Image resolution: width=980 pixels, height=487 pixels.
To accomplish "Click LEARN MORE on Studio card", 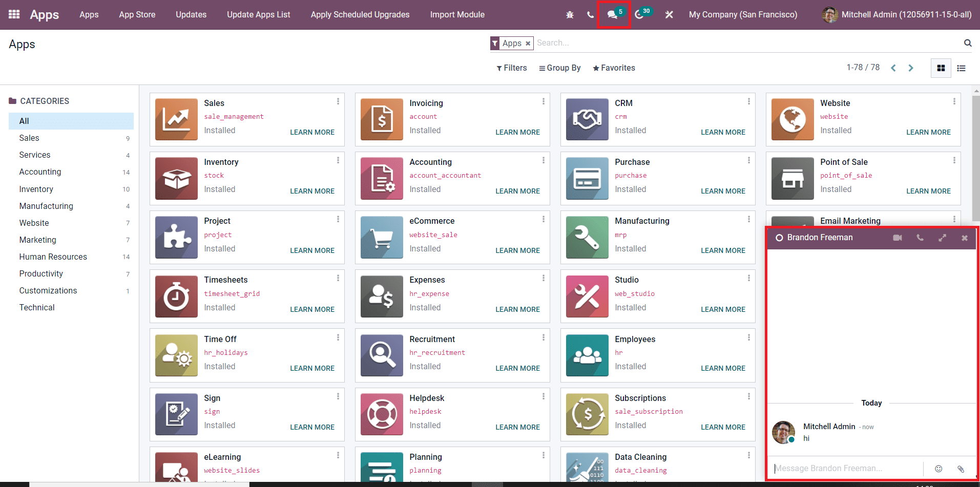I will 723,309.
